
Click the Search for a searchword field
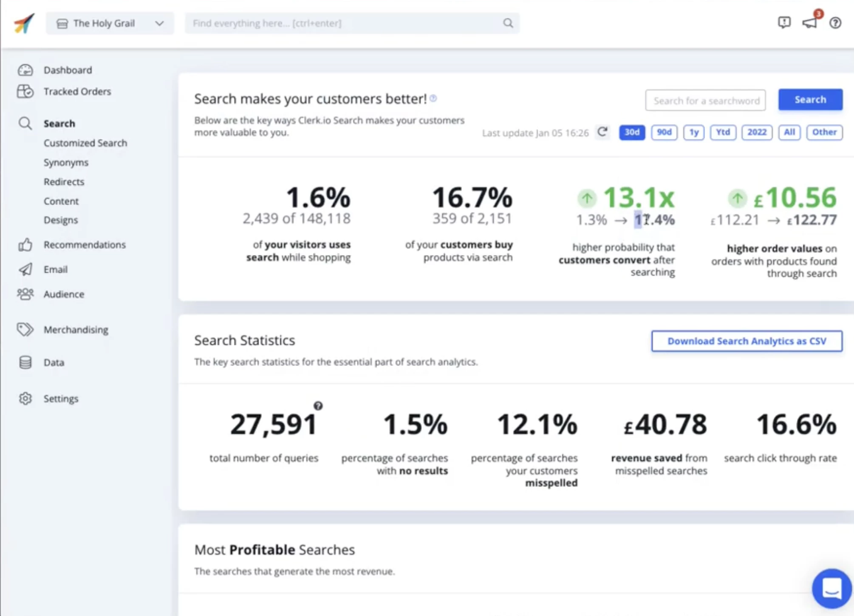[705, 100]
